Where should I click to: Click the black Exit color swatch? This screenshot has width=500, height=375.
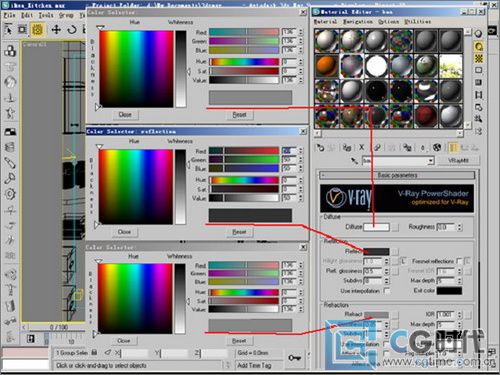pyautogui.click(x=449, y=291)
